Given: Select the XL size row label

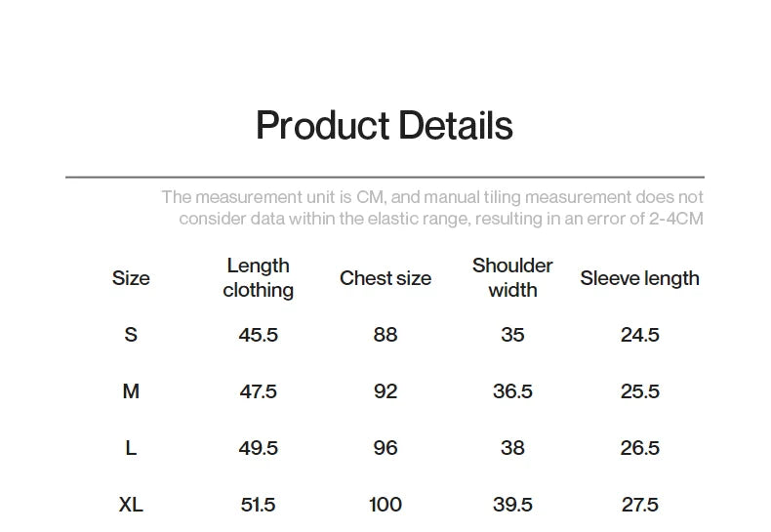Looking at the screenshot, I should click(x=131, y=505).
